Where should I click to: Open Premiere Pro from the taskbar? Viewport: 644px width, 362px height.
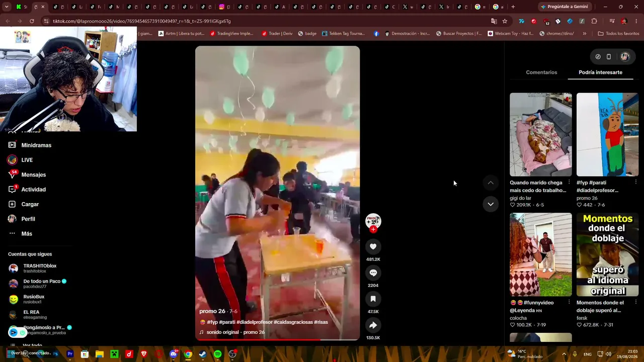(x=70, y=354)
